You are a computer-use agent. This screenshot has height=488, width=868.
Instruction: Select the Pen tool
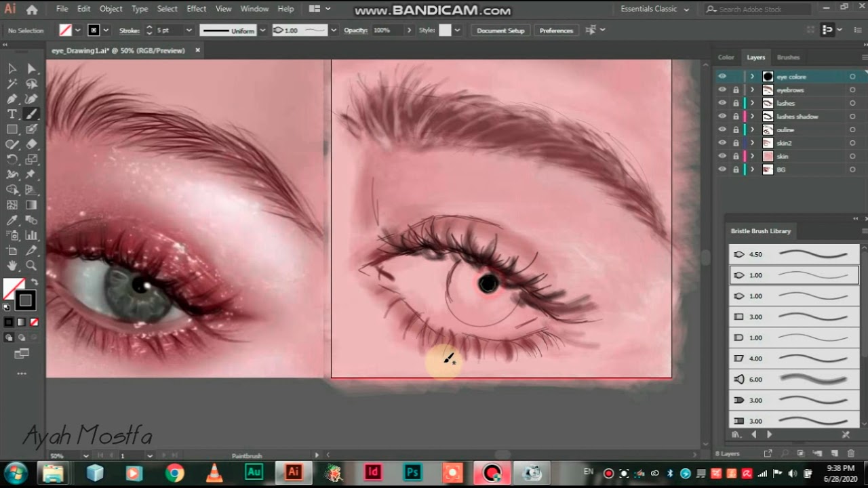(12, 99)
